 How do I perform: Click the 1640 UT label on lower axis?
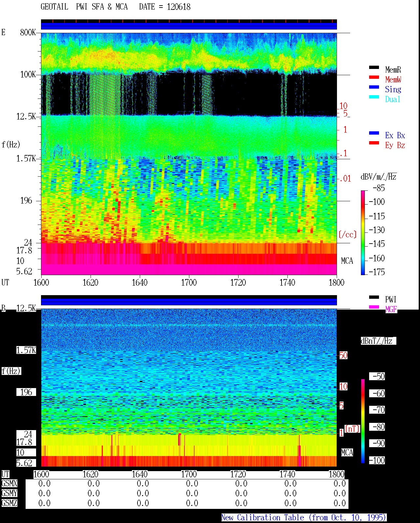pos(140,474)
